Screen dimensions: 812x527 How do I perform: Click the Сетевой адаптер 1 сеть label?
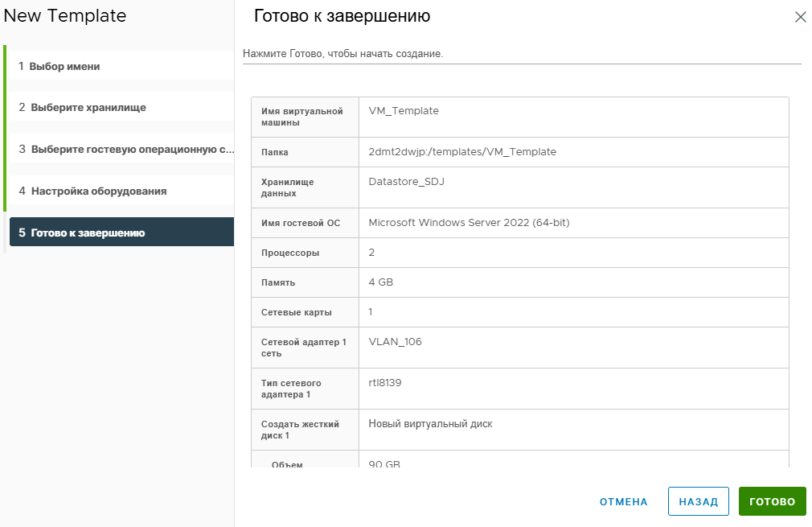click(x=303, y=348)
